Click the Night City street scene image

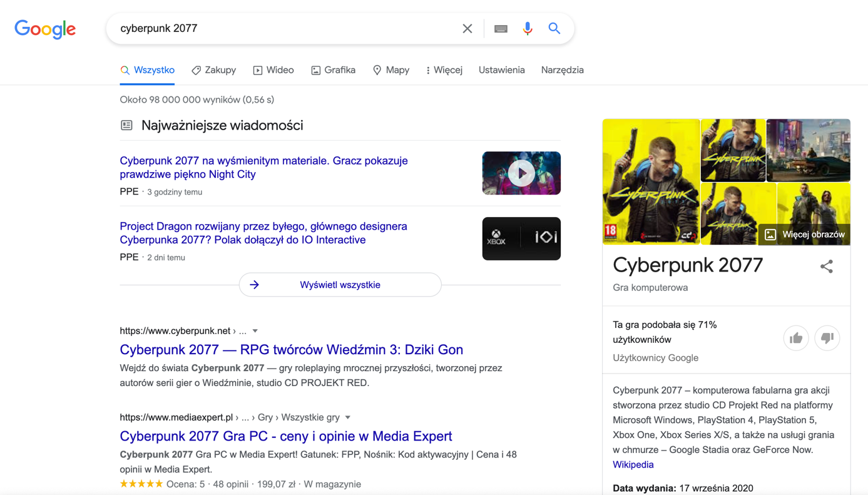(809, 150)
